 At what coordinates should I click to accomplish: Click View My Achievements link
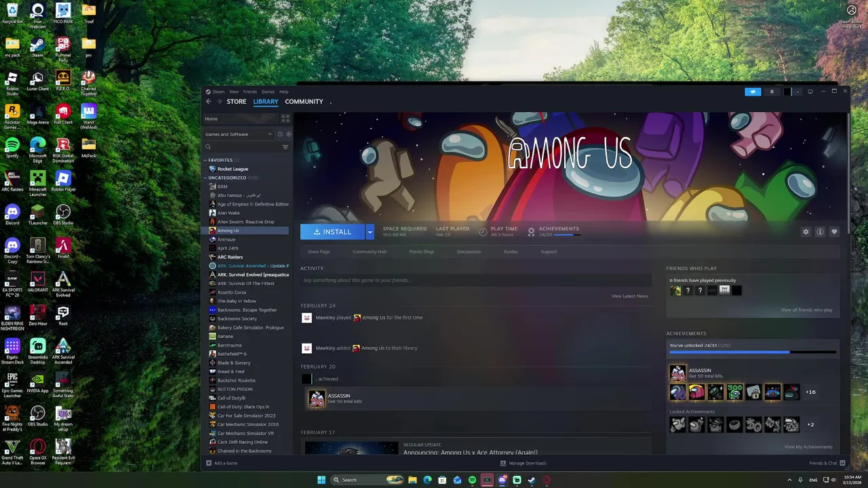point(808,447)
